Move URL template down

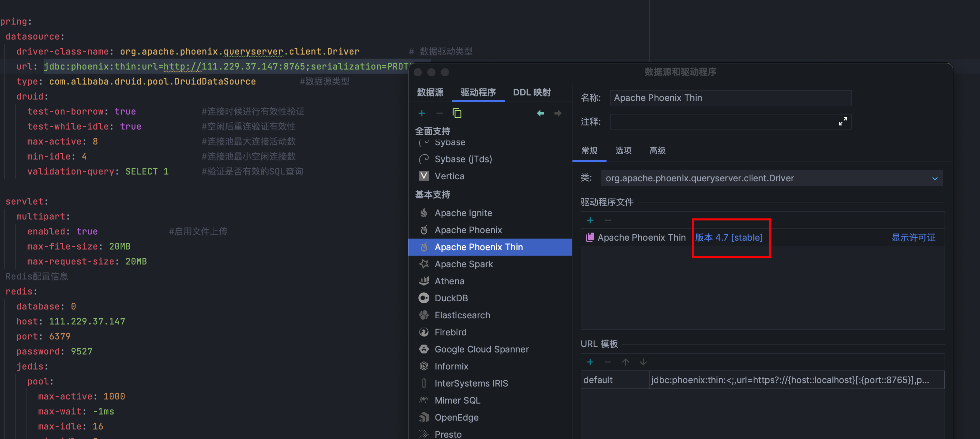(643, 362)
